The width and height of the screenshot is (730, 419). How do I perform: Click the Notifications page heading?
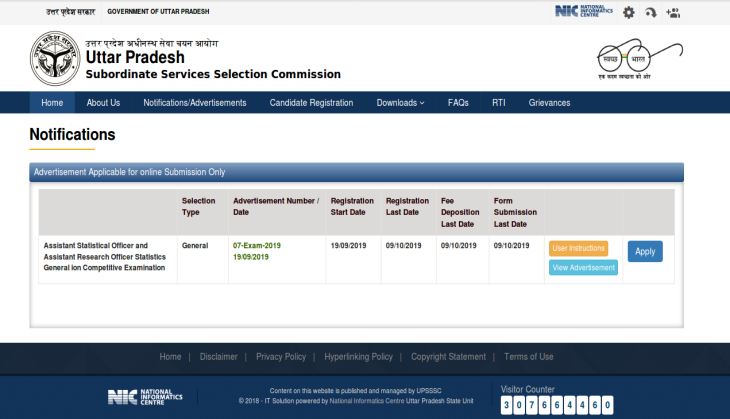(72, 135)
